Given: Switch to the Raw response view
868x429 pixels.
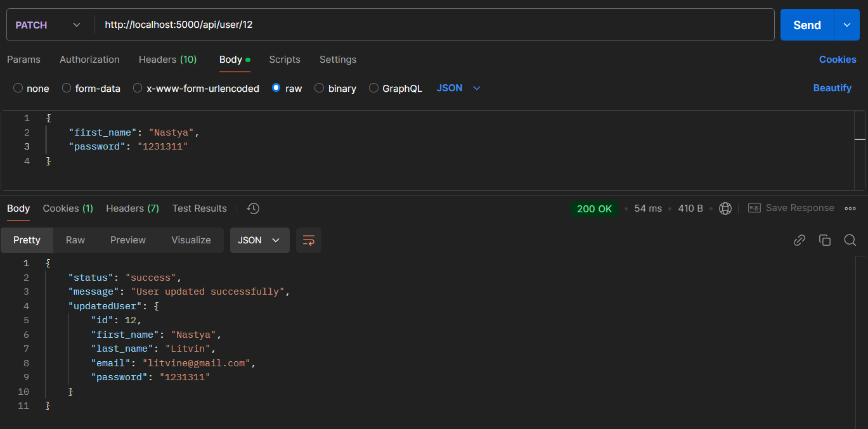Looking at the screenshot, I should coord(75,240).
